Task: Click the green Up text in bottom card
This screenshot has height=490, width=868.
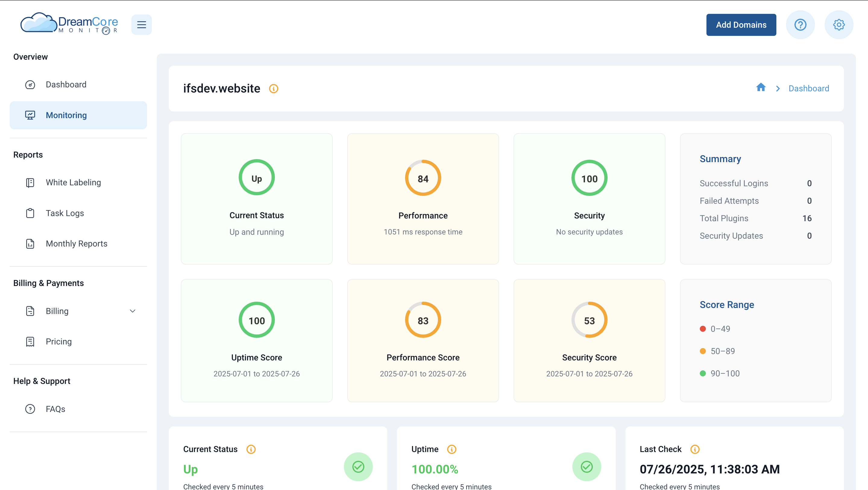Action: pyautogui.click(x=190, y=470)
